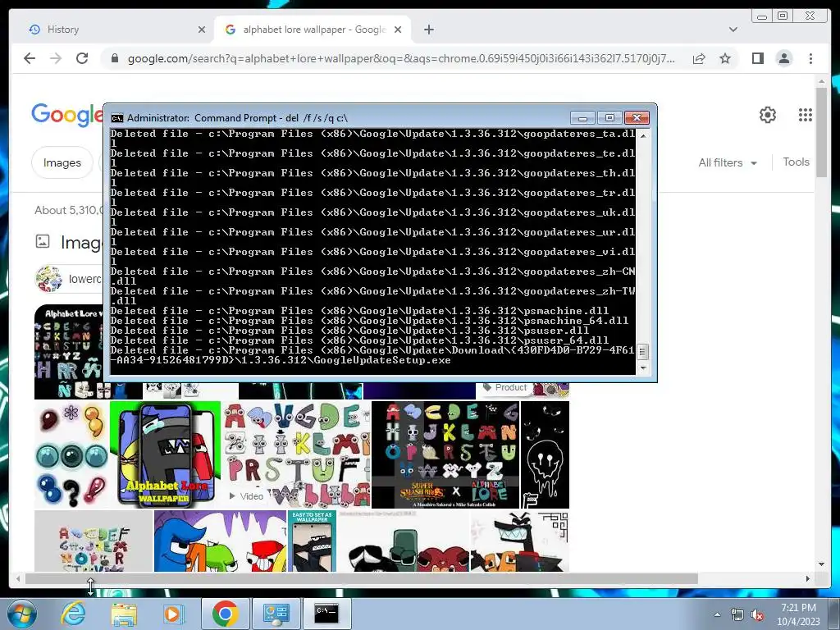Click the horizontal scrollbar thumb
The height and width of the screenshot is (630, 840).
(362, 578)
